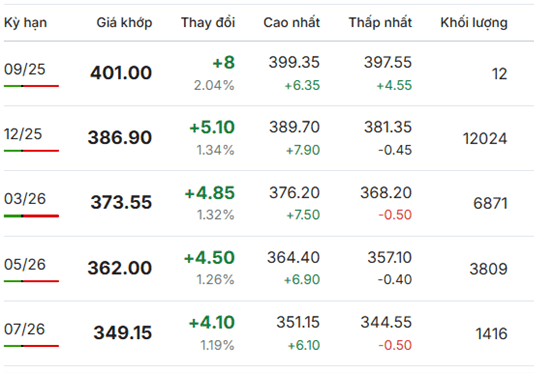
Task: Open the 09/25 contract term link
Action: [x=25, y=69]
